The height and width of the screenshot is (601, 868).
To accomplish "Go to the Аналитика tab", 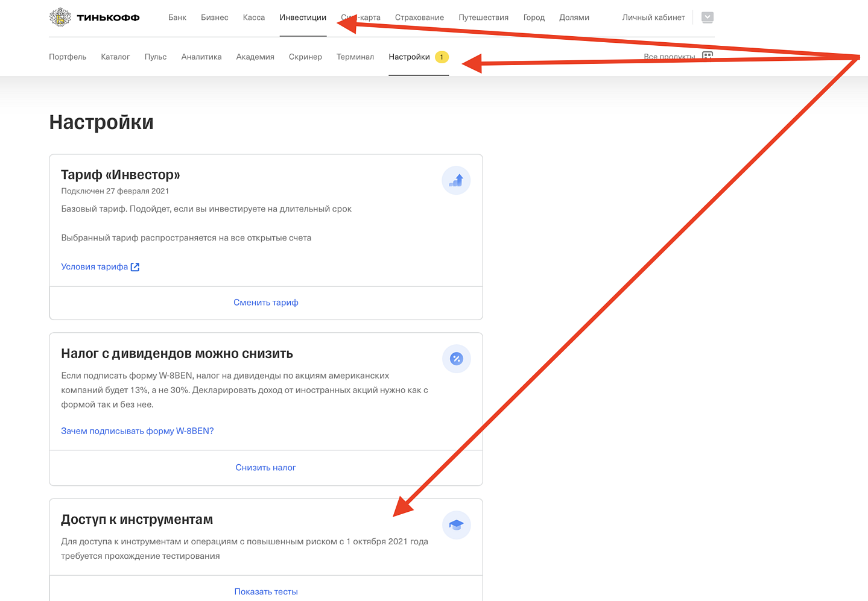I will 201,57.
